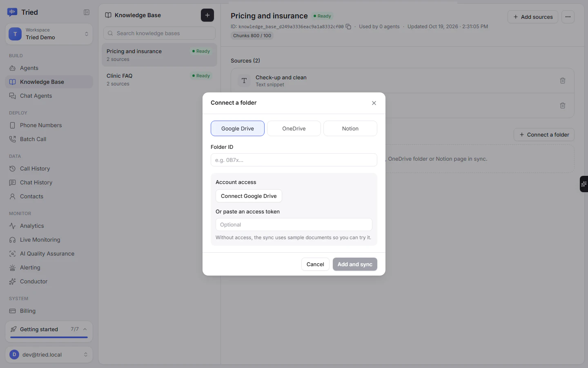Open the three-dot more options menu
This screenshot has height=368, width=588.
[568, 17]
